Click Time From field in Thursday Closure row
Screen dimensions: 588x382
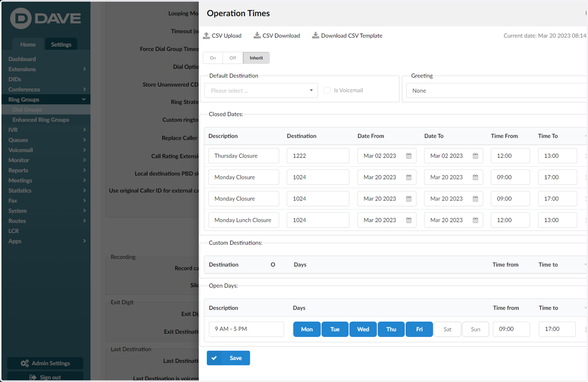coord(510,156)
